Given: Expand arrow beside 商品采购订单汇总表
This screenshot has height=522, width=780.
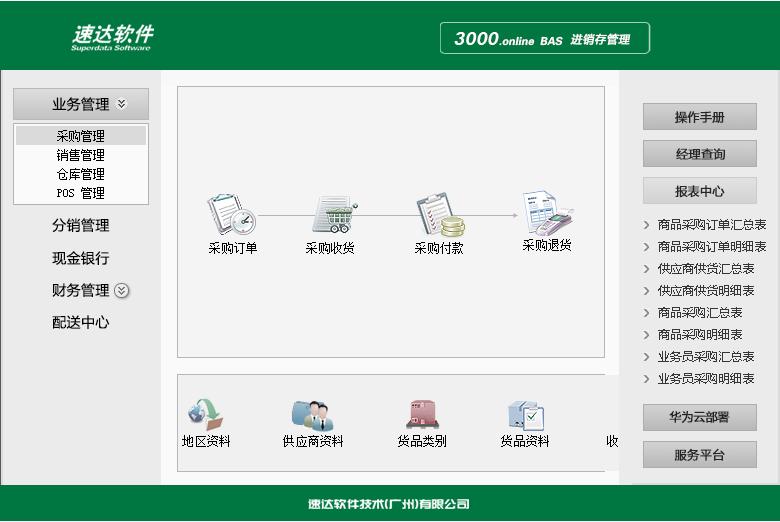Looking at the screenshot, I should tap(646, 225).
